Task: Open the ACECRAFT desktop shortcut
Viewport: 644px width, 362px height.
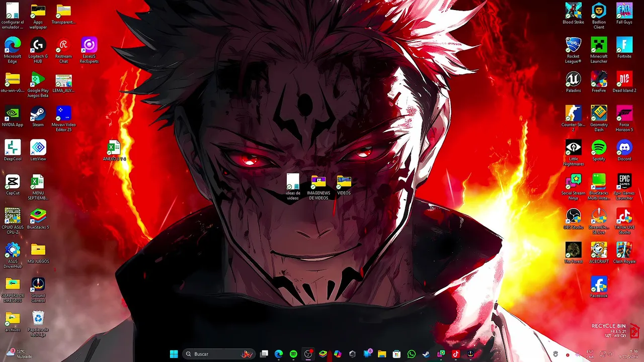Action: [x=599, y=253]
